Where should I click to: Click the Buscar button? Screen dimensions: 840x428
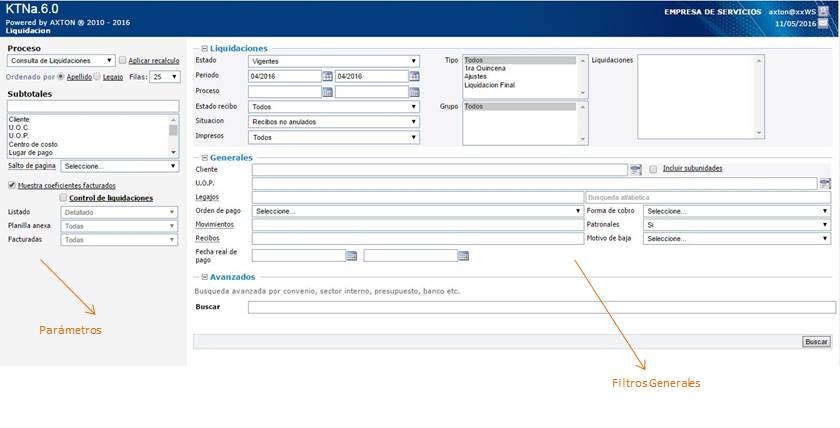(x=816, y=342)
